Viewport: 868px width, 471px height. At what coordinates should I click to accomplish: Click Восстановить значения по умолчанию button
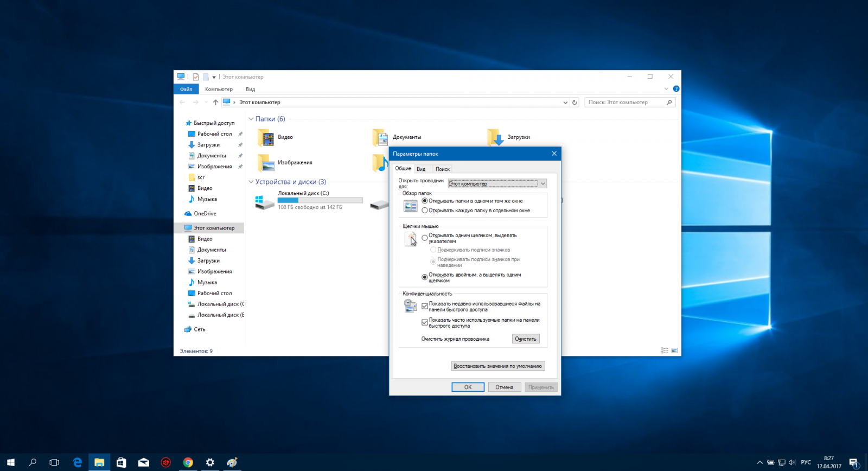(x=497, y=366)
